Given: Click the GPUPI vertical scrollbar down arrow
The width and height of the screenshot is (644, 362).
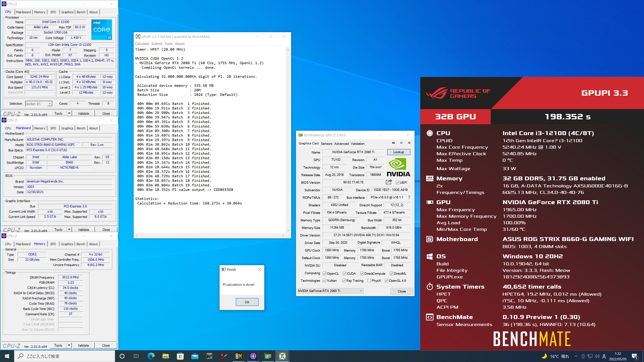Looking at the screenshot, I should 288,230.
